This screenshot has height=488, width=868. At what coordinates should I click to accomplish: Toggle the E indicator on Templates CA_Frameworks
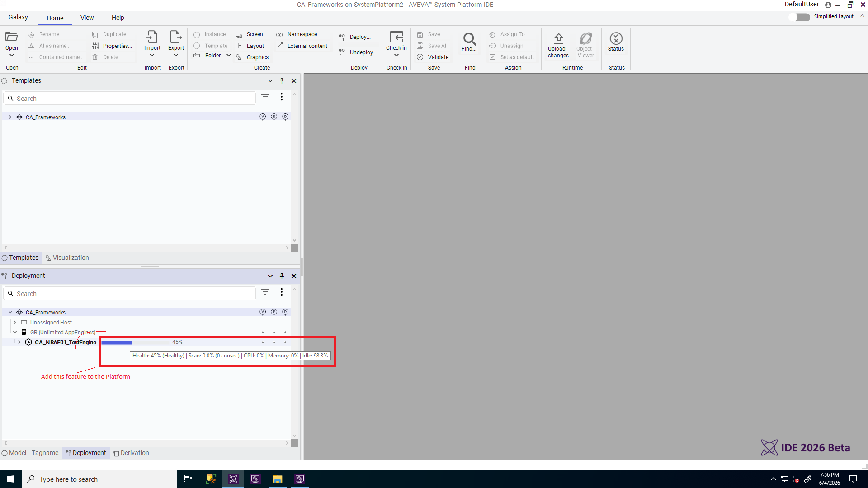click(x=274, y=117)
